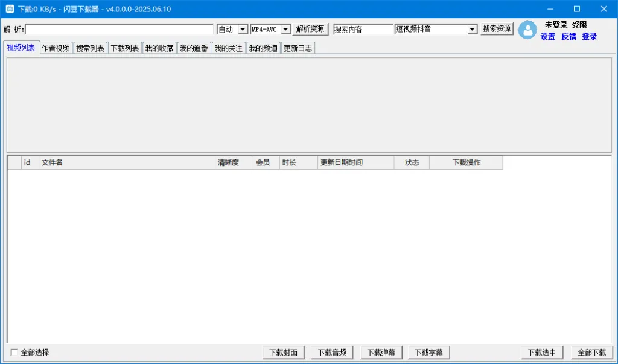Expand the 自动 quality dropdown

243,29
